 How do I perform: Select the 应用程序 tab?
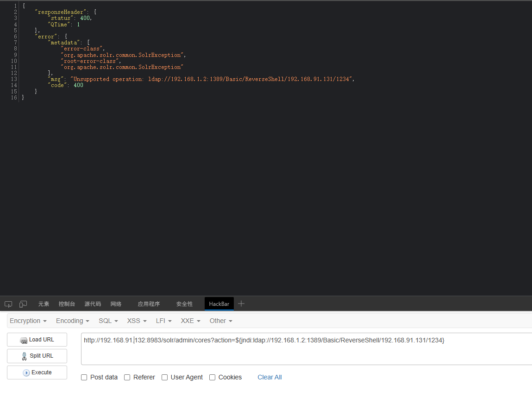149,304
